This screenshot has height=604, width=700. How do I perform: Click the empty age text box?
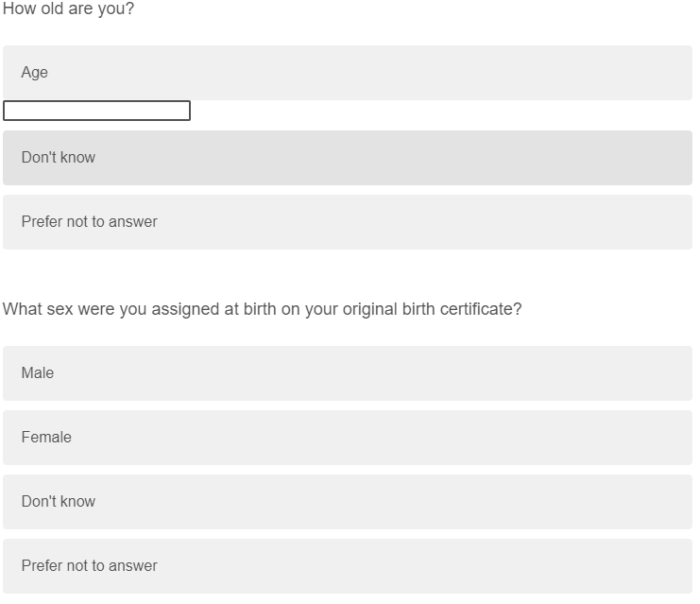coord(96,111)
